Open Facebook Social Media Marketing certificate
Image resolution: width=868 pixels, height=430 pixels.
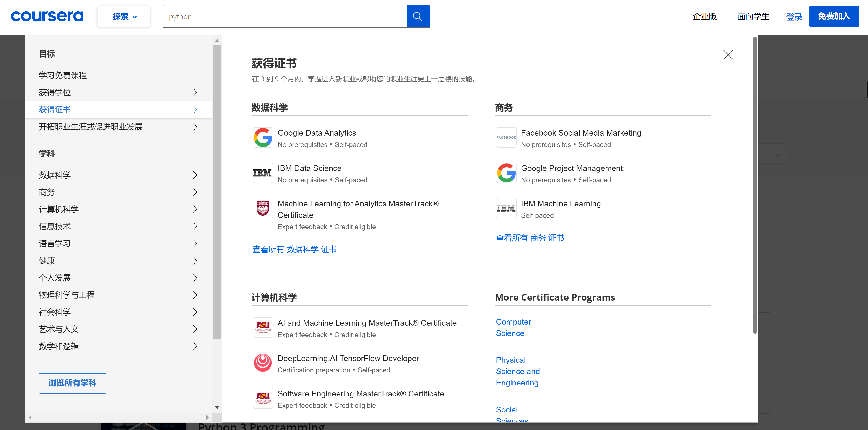click(x=581, y=133)
